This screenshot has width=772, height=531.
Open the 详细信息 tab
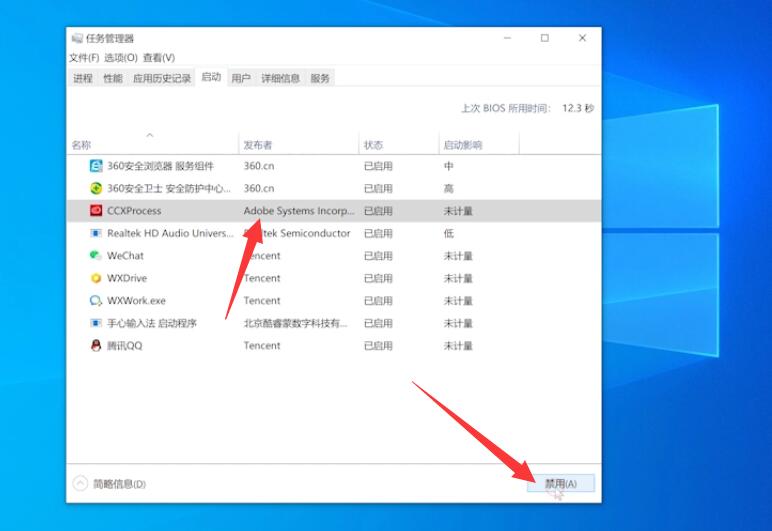click(x=280, y=78)
